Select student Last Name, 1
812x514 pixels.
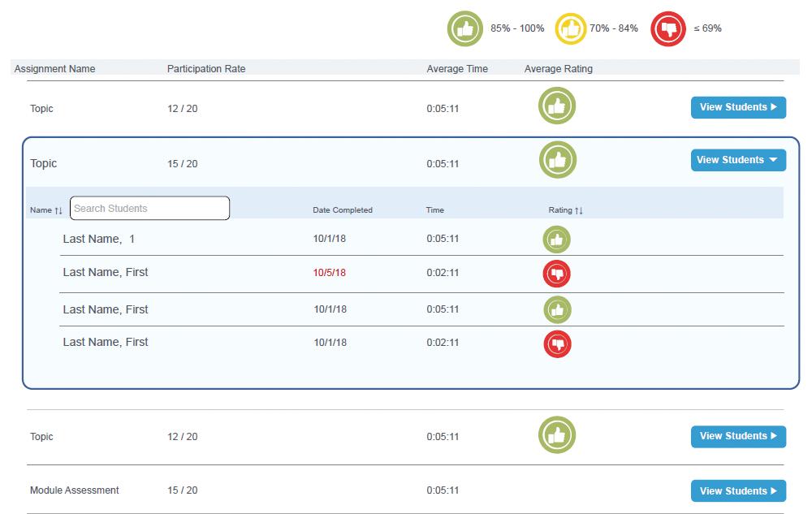tap(99, 239)
